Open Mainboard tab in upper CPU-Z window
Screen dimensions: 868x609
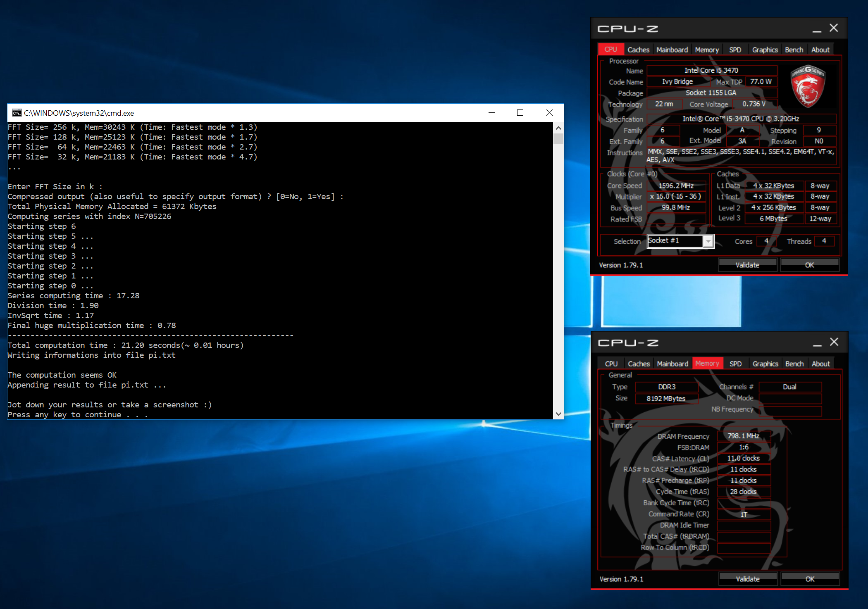coord(672,50)
